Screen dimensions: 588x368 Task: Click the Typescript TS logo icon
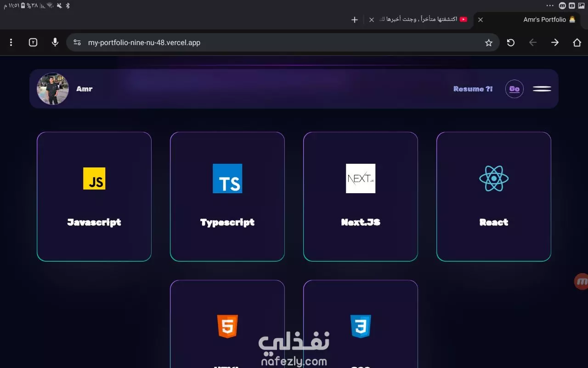click(227, 178)
